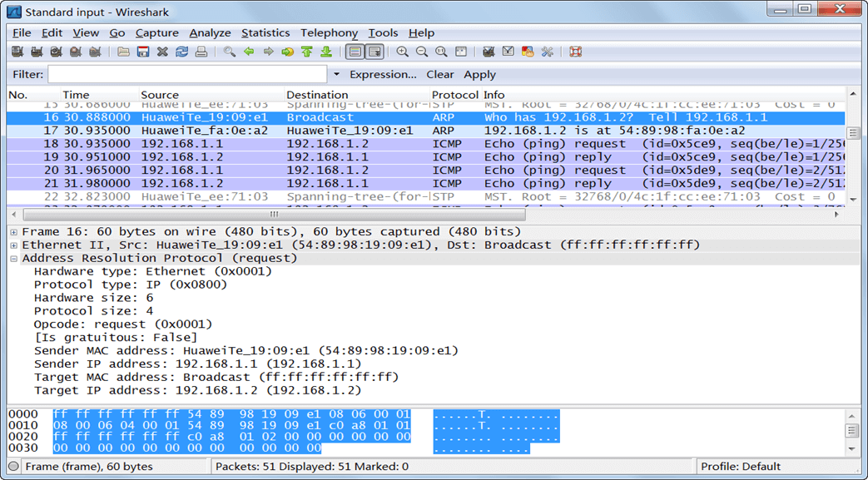This screenshot has width=868, height=480.
Task: Go forward in packet history arrow
Action: (269, 52)
